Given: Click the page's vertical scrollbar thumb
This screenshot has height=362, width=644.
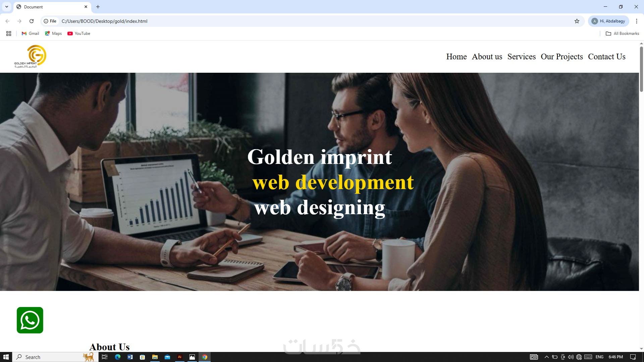Looking at the screenshot, I should tap(641, 69).
